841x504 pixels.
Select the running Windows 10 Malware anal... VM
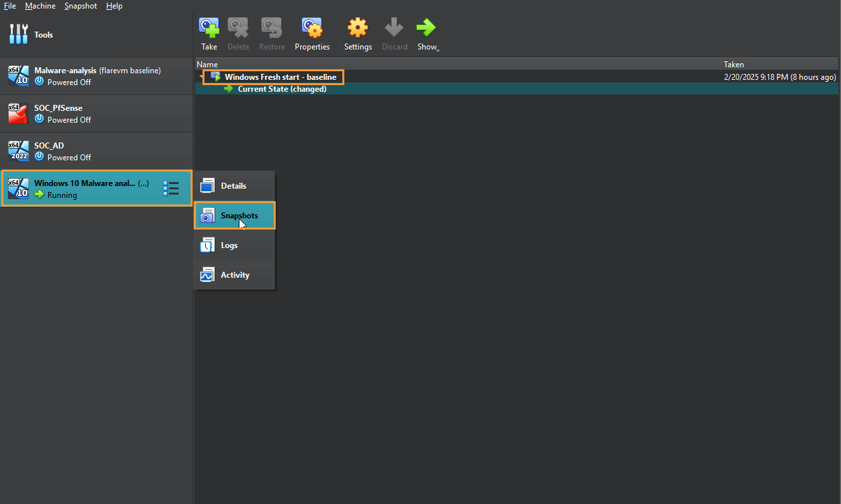pos(96,189)
